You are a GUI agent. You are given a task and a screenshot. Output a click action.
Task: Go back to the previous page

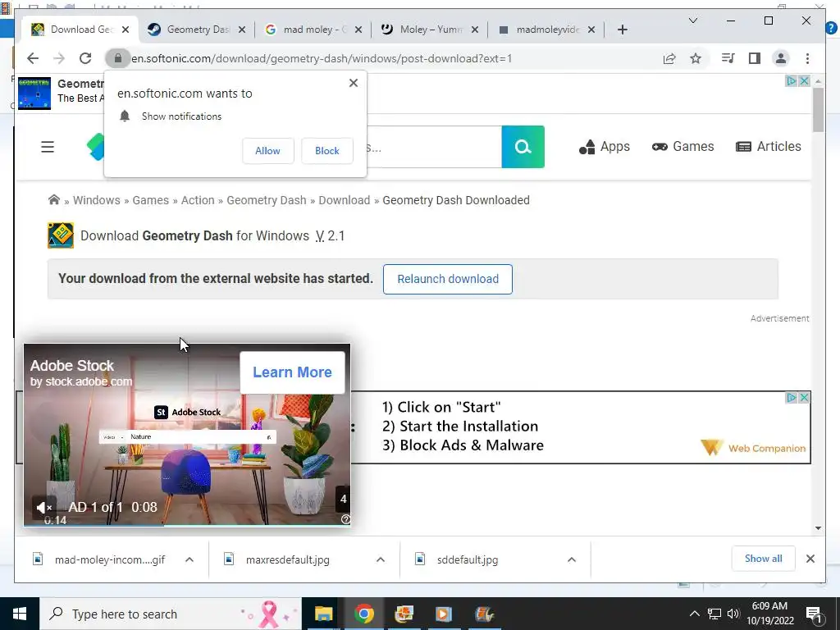[x=33, y=58]
